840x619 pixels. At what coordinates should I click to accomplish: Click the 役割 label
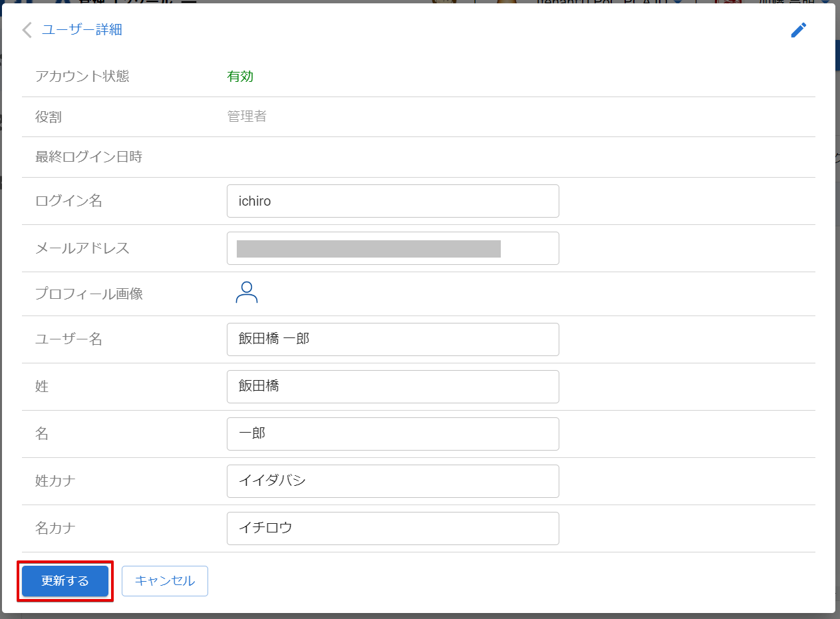[49, 117]
